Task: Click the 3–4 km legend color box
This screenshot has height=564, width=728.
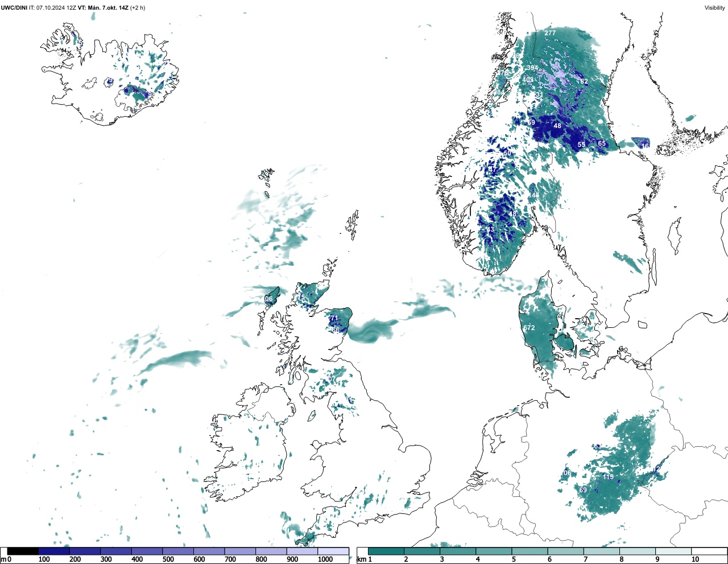Action: [458, 551]
